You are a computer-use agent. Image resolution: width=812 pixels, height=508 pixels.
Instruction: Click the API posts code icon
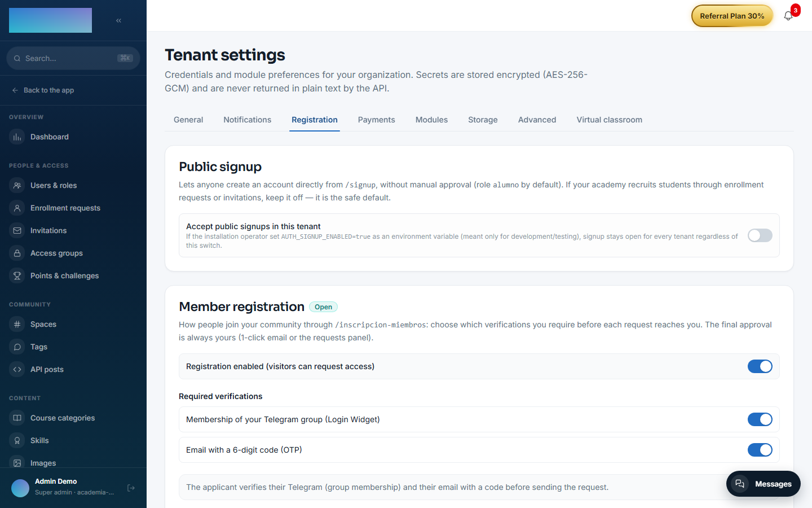[x=17, y=370]
